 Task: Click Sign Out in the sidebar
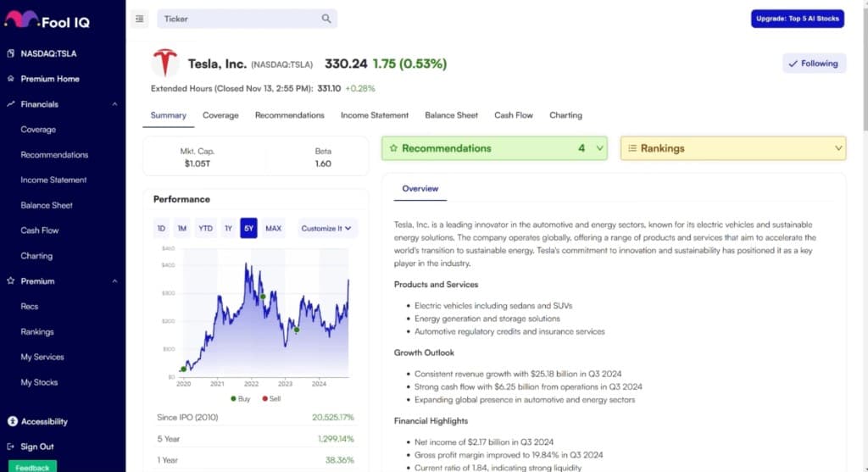coord(37,447)
